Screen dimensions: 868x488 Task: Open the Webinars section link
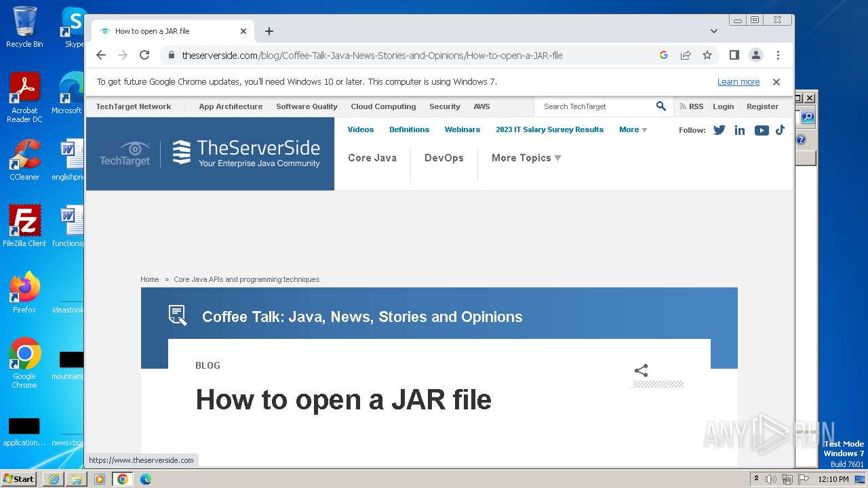[462, 129]
